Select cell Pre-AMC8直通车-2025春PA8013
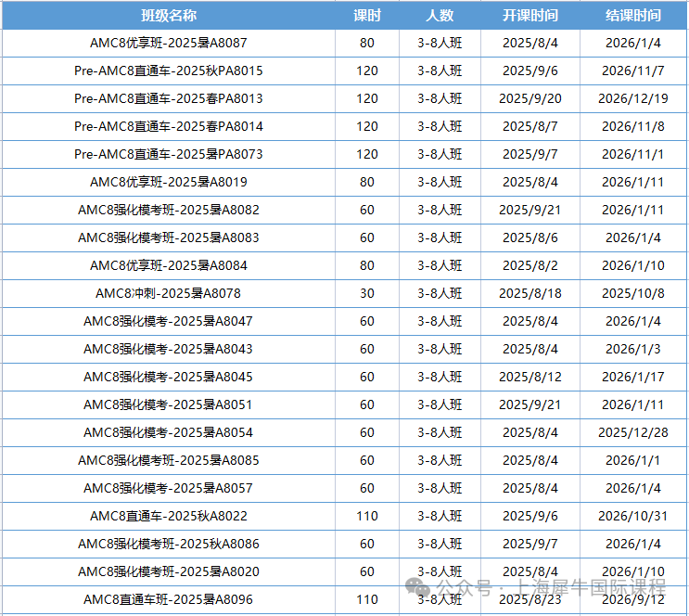The image size is (689, 616). [x=169, y=98]
